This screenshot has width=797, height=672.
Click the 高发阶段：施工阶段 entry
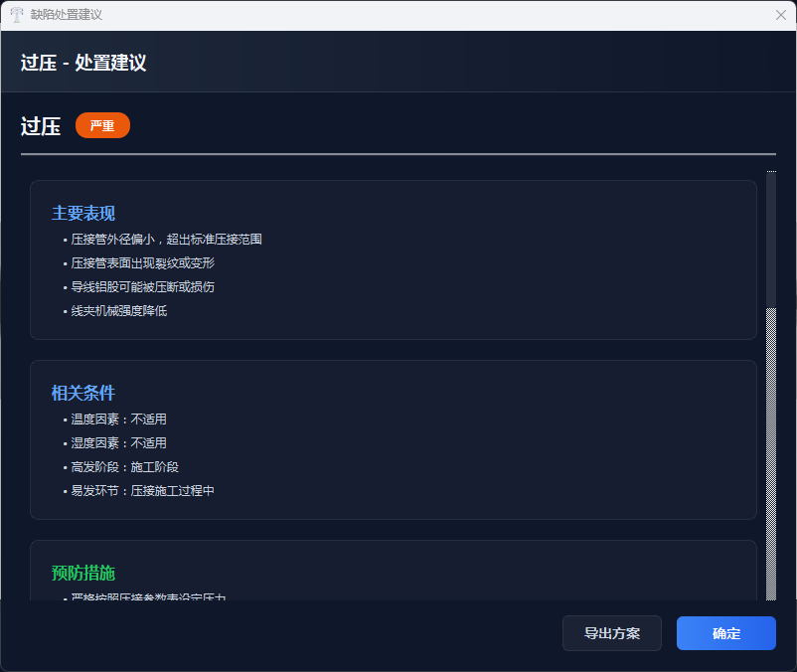coord(124,467)
